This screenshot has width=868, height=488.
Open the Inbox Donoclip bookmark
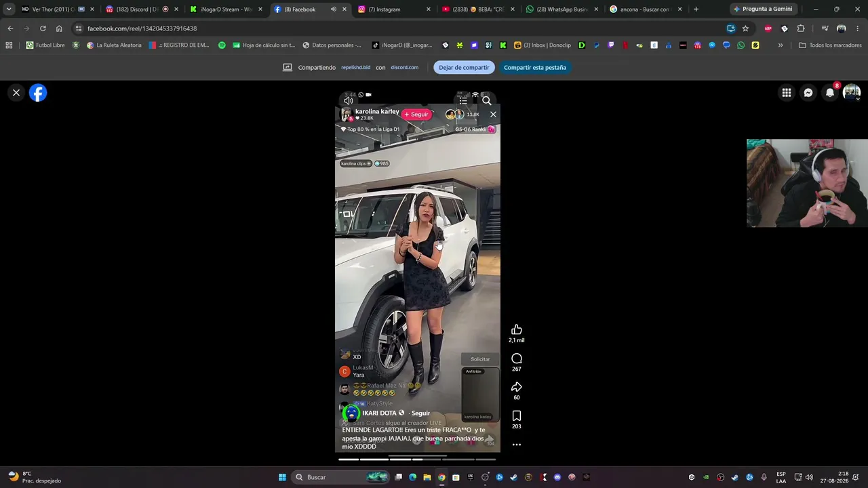coord(542,45)
